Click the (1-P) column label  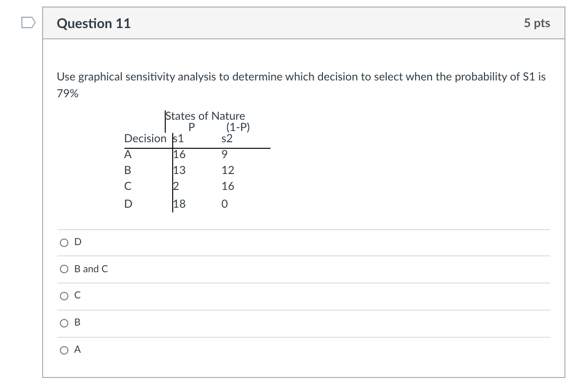[x=239, y=127]
